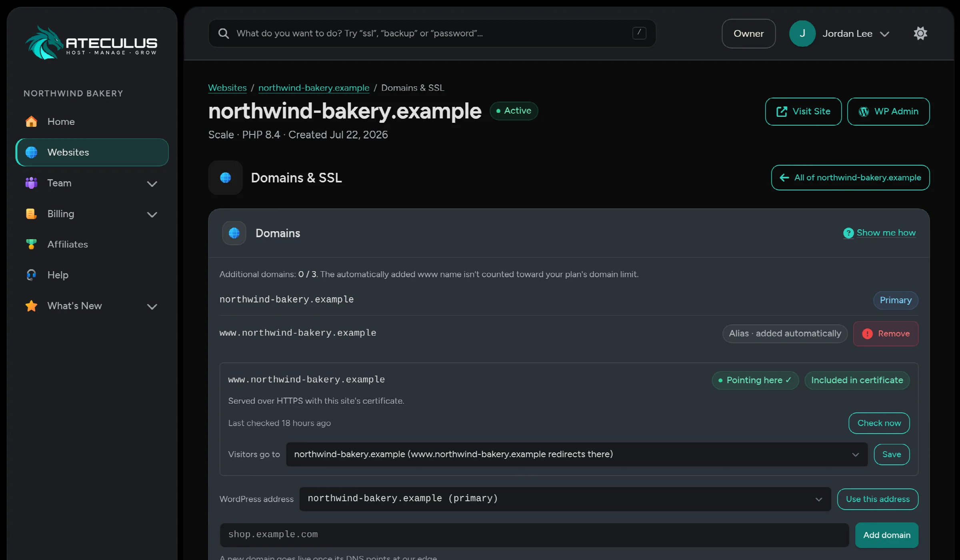The image size is (960, 560).
Task: Select Websites in the sidebar
Action: [92, 152]
